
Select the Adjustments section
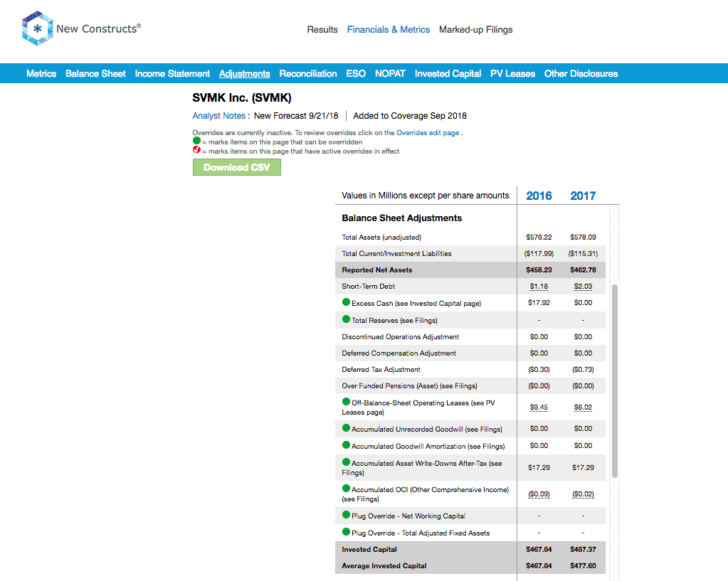[x=245, y=74]
